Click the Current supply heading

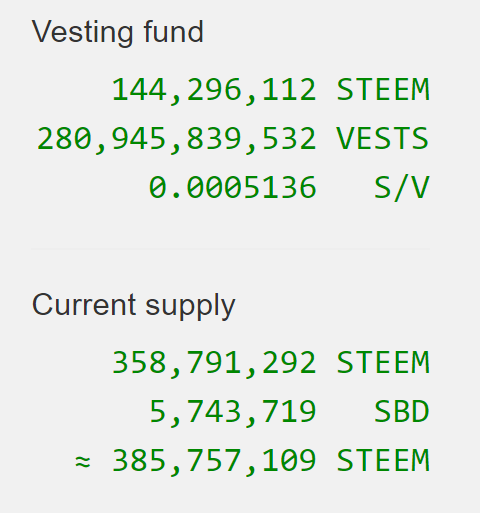[x=133, y=306]
